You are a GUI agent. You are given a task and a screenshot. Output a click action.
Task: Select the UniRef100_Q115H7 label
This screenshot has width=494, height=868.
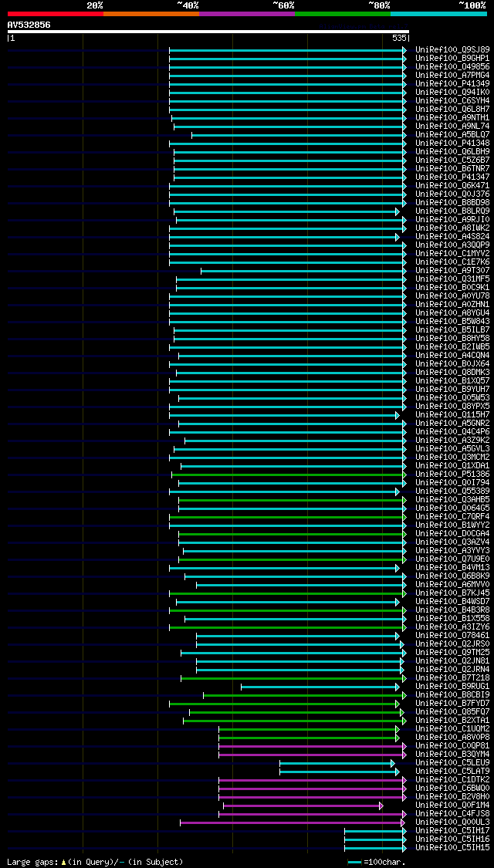452,414
